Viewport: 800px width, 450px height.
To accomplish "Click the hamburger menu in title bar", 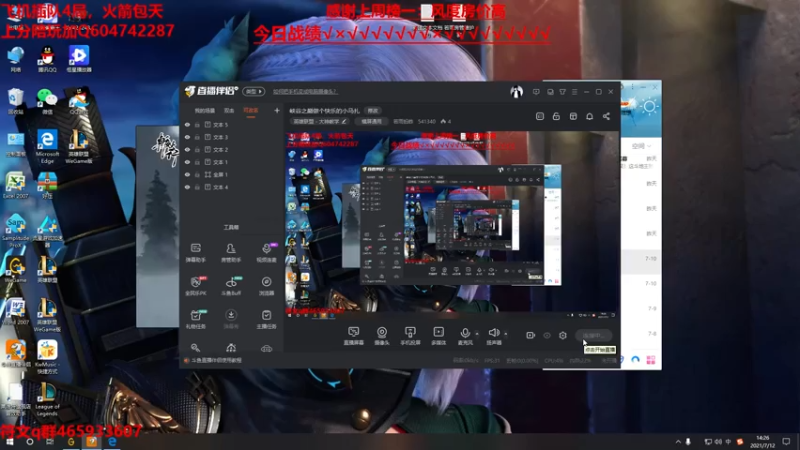I will tap(574, 92).
